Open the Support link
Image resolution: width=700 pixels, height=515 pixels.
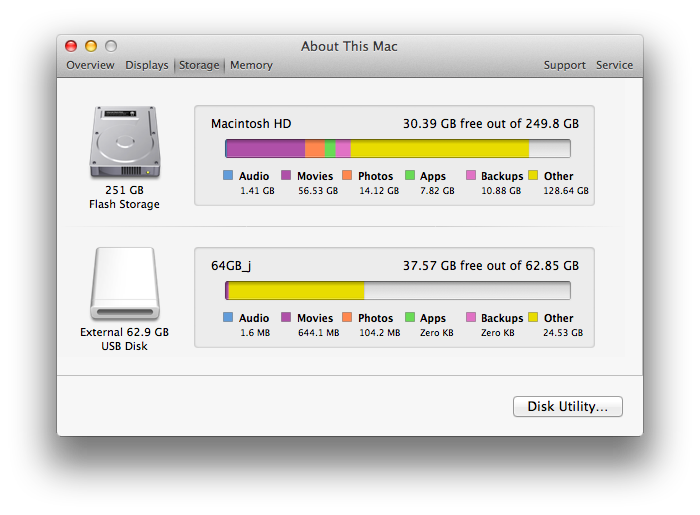[564, 65]
